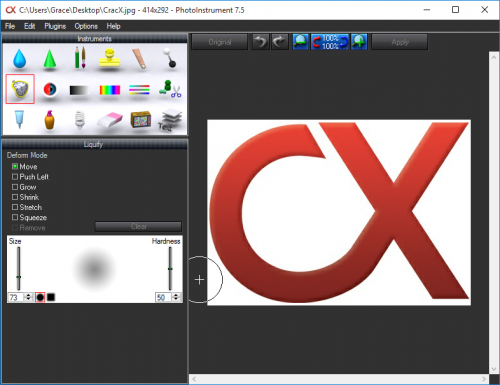This screenshot has height=385, width=500.
Task: Check the Grow deform mode
Action: pos(24,187)
